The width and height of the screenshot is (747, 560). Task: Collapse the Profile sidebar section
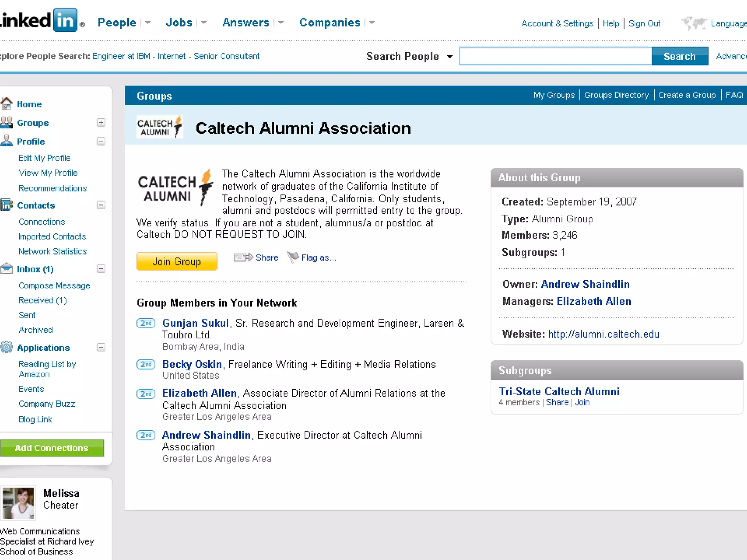pyautogui.click(x=101, y=141)
